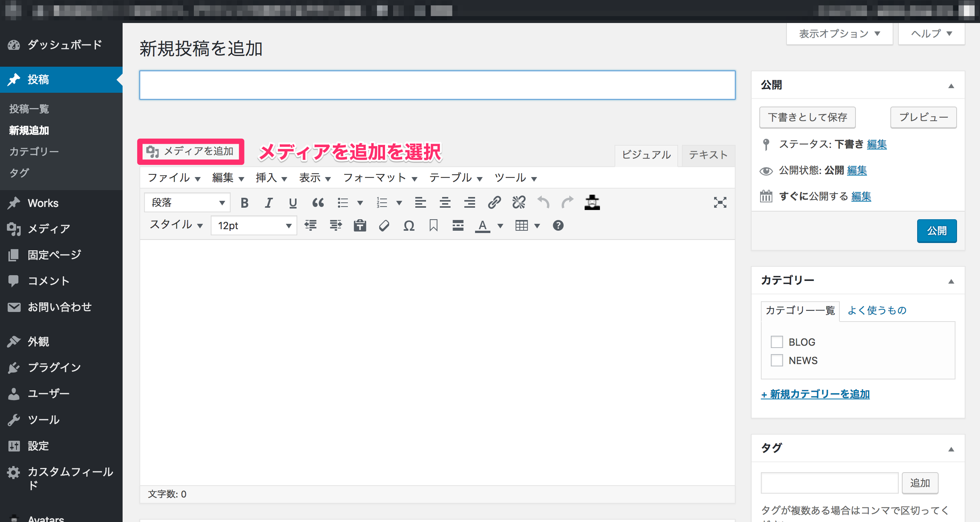Insert a blockquote
This screenshot has width=980, height=522.
[318, 202]
